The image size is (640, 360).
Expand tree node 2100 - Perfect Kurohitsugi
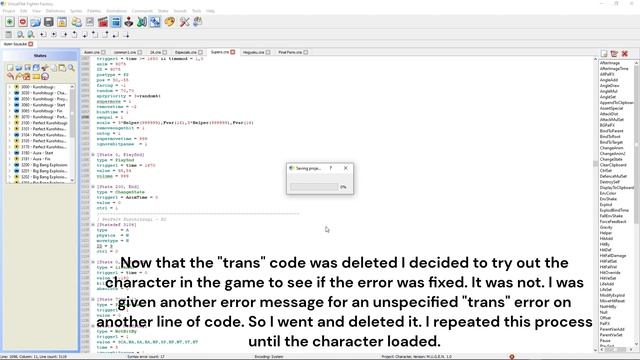[10, 123]
